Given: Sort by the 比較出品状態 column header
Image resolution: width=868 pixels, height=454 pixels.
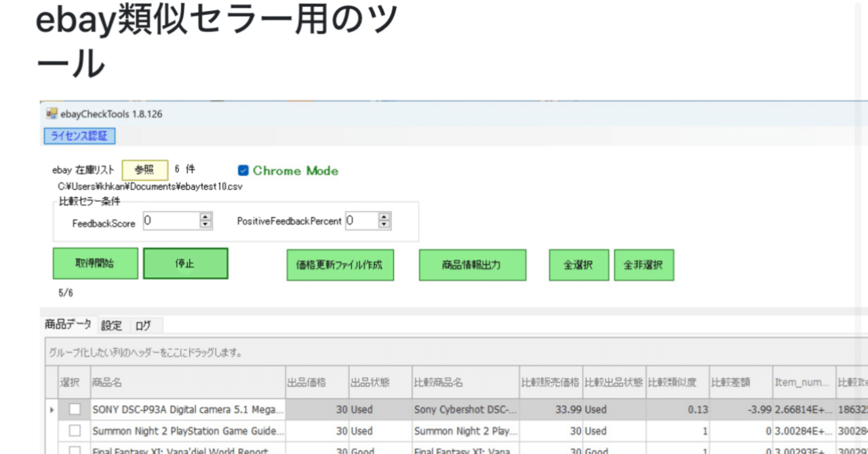Looking at the screenshot, I should coord(613,382).
